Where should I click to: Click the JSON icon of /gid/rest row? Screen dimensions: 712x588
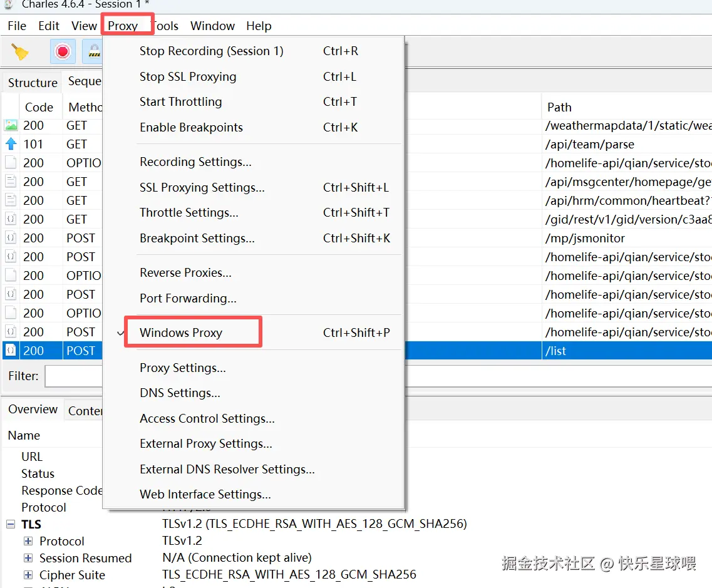click(x=11, y=219)
